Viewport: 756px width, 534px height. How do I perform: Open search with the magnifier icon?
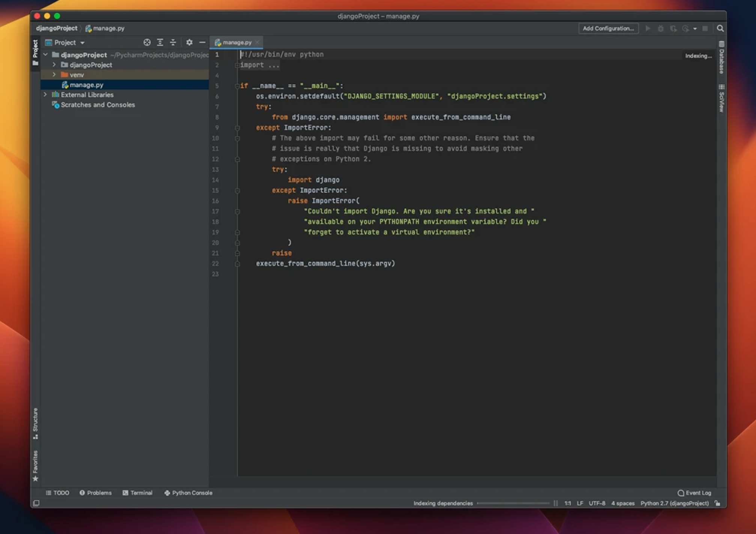(x=720, y=28)
